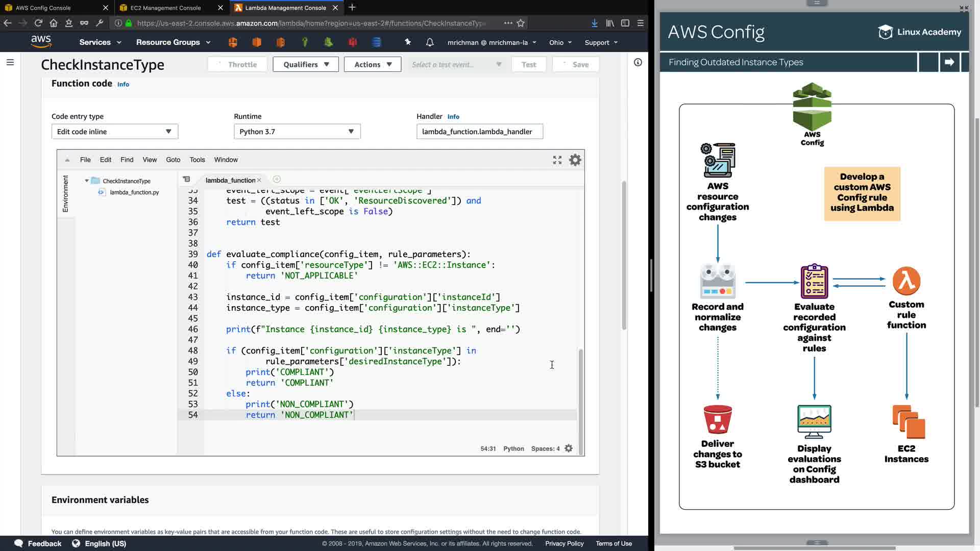
Task: Switch to EC2 Management Console tab
Action: pyautogui.click(x=165, y=8)
